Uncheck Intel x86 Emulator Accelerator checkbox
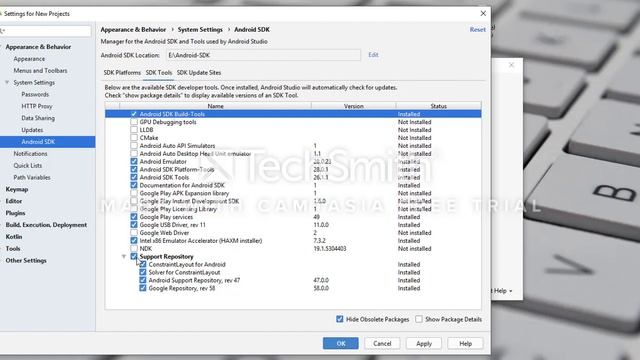 134,241
